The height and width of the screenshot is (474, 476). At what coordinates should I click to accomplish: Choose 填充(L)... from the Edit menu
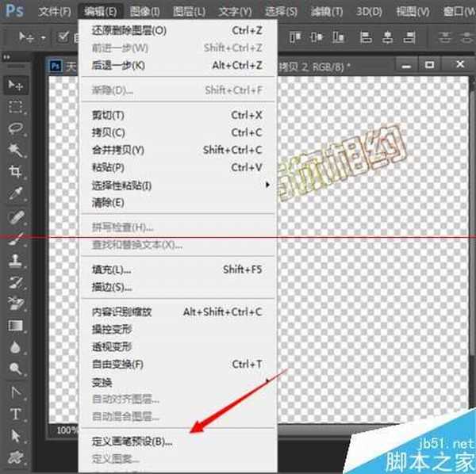pos(112,269)
